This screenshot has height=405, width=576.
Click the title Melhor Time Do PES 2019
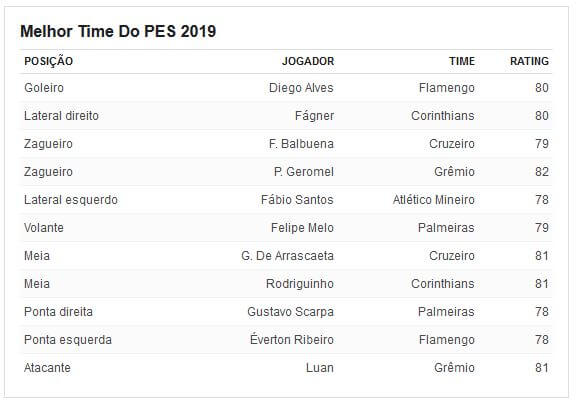pos(118,31)
